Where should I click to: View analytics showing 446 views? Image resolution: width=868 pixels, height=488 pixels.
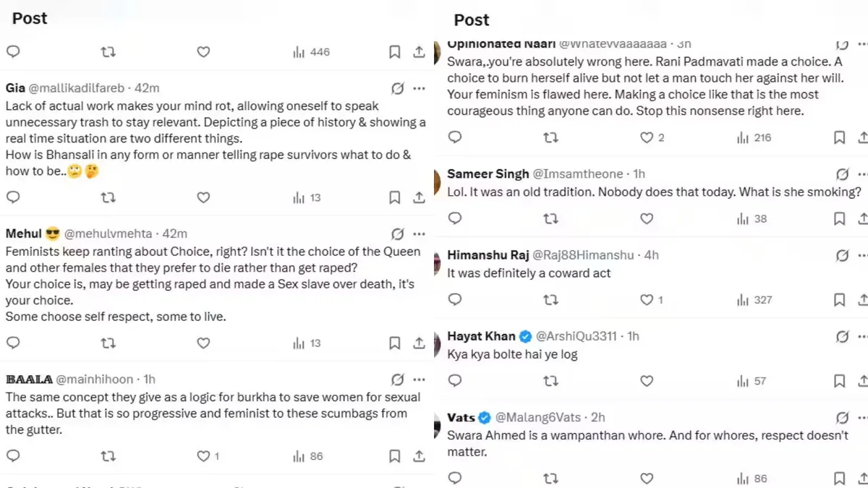tap(312, 52)
